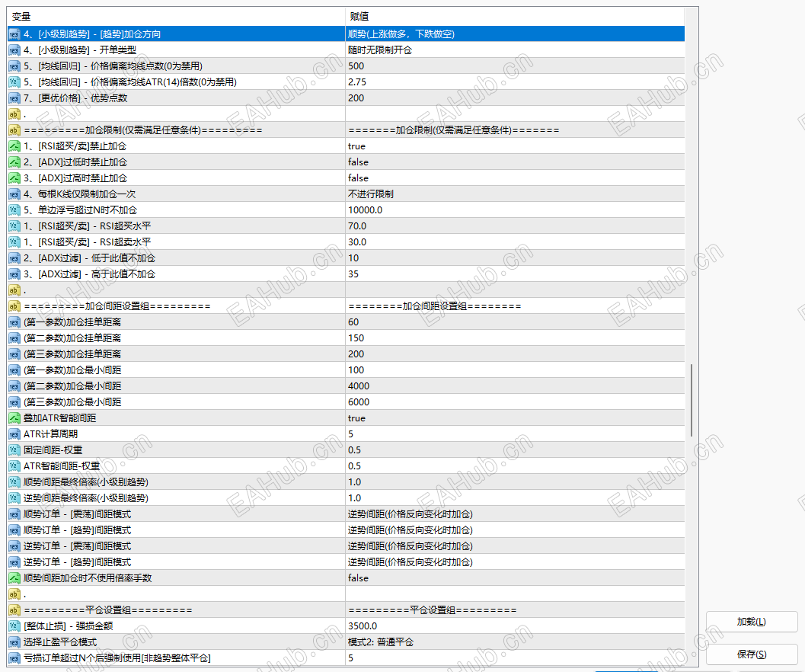The width and height of the screenshot is (805, 672).
Task: Select the row 顺势间距最终倍率(小级别趋势)
Action: [x=346, y=482]
